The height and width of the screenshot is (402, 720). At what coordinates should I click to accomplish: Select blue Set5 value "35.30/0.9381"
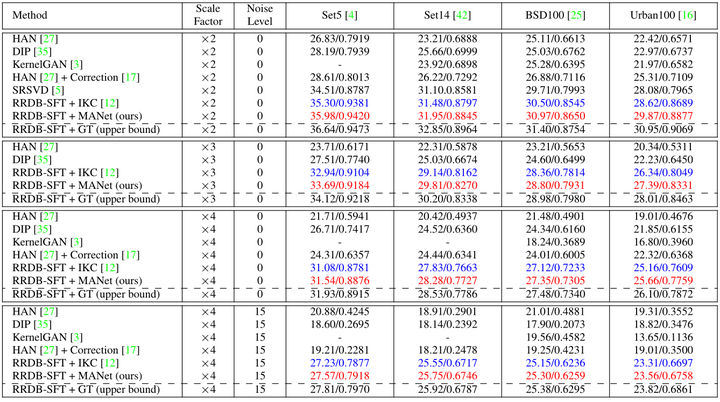coord(340,103)
